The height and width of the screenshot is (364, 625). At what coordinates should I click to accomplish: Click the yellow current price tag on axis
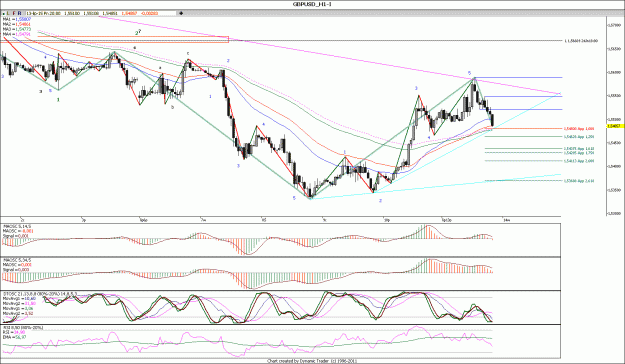[x=615, y=126]
